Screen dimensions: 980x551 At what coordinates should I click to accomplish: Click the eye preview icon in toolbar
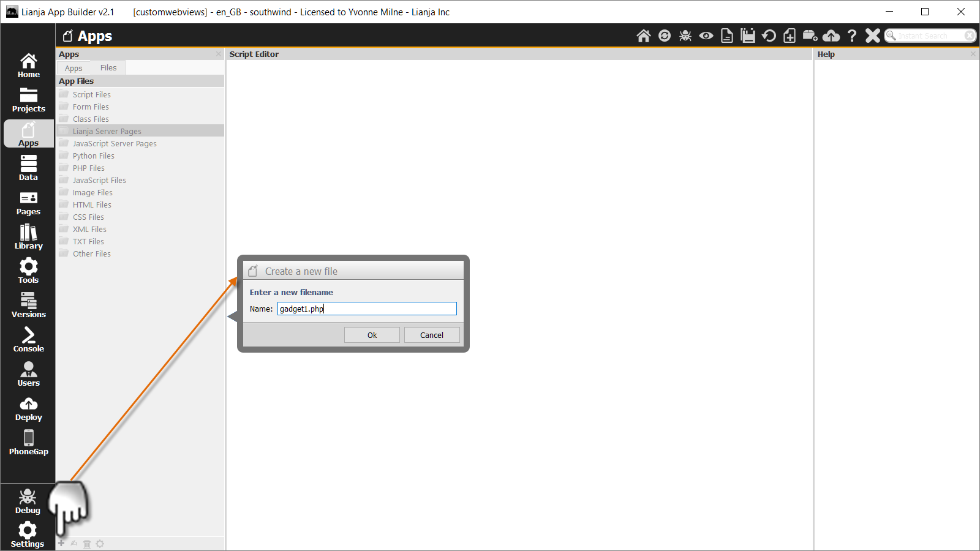[706, 36]
